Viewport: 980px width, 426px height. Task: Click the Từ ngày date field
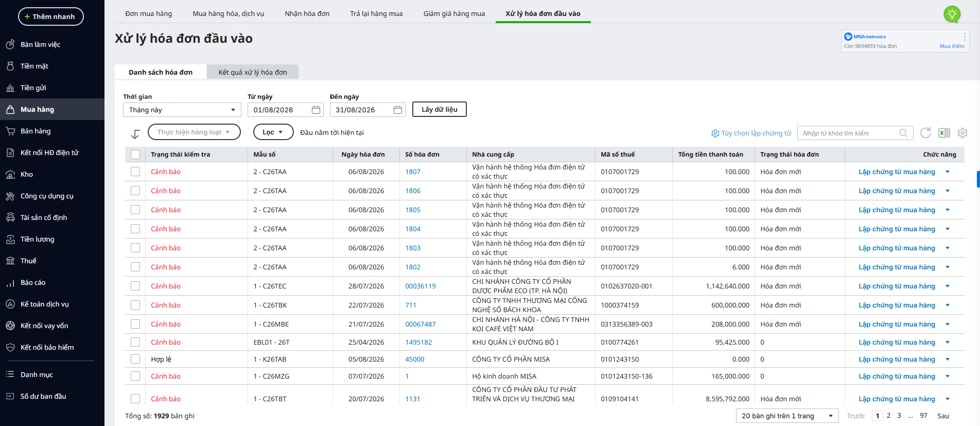286,110
